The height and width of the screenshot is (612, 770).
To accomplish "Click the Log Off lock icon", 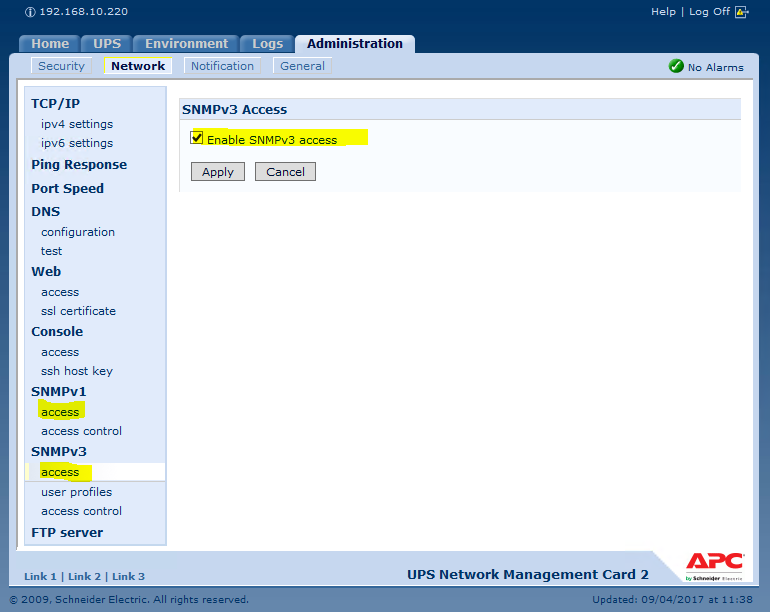I will (741, 12).
